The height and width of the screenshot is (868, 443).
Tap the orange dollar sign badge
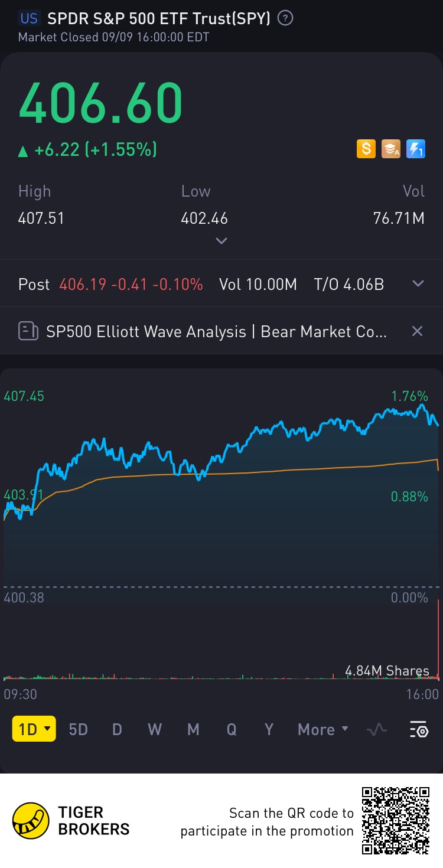pyautogui.click(x=366, y=149)
